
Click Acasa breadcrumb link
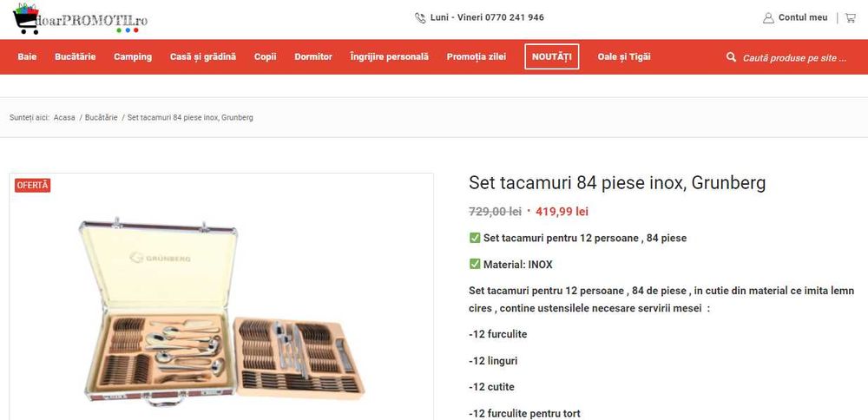(64, 117)
